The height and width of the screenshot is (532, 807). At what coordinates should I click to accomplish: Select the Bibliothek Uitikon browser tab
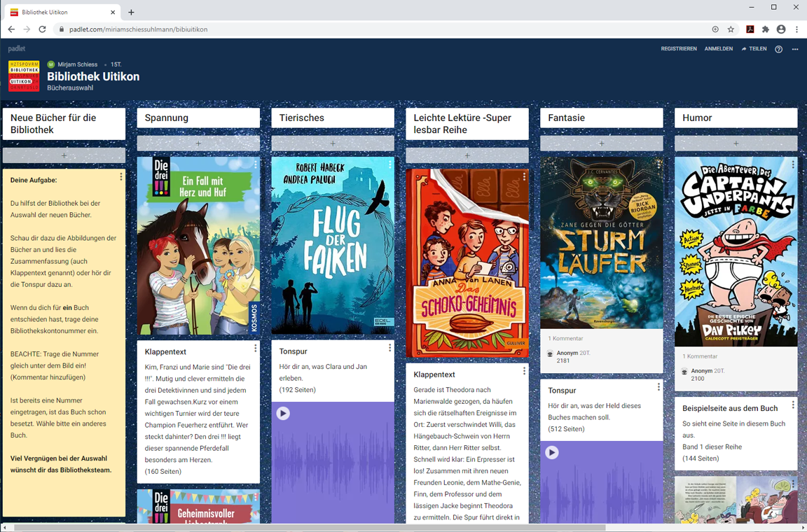coord(60,12)
